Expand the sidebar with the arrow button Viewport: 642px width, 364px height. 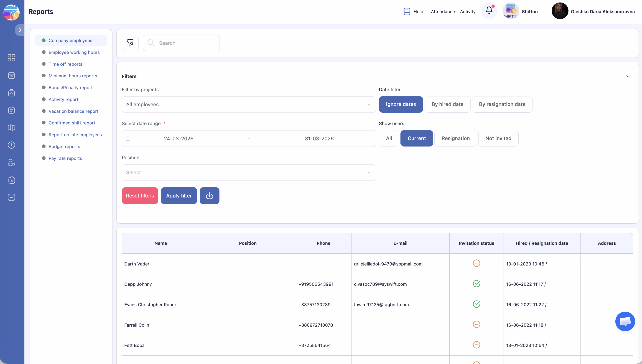point(20,30)
